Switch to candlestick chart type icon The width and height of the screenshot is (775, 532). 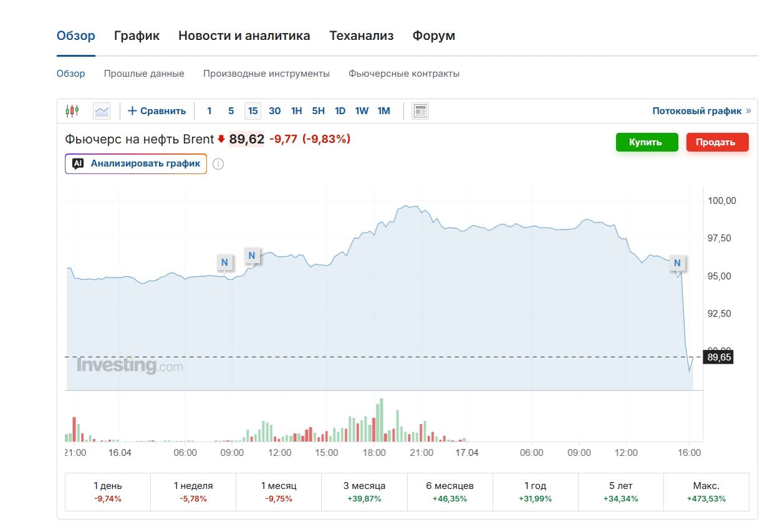click(72, 111)
